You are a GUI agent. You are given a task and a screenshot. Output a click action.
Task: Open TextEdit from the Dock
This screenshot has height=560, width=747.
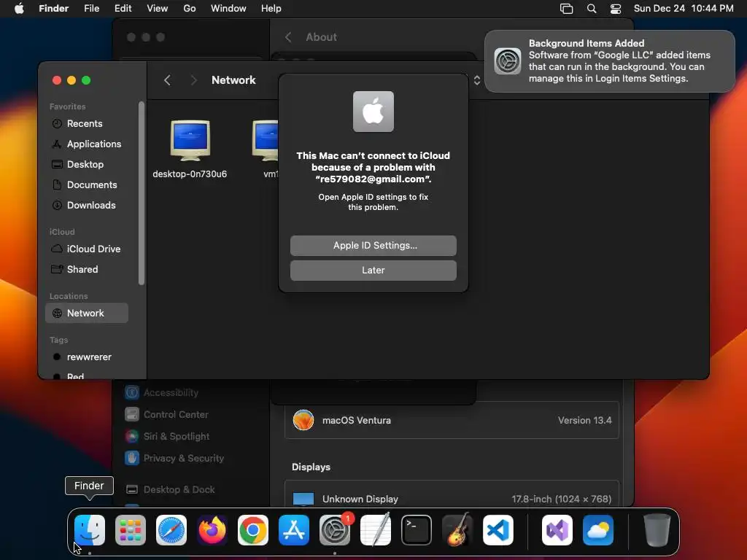(x=376, y=530)
